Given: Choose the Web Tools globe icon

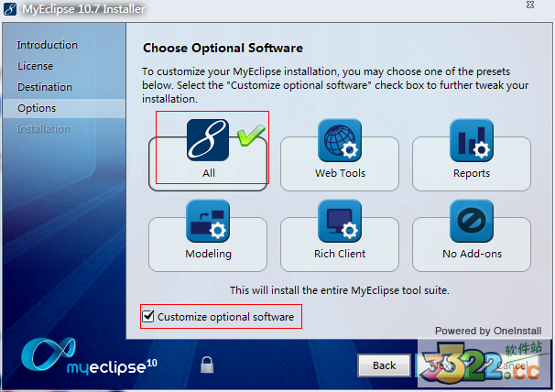Looking at the screenshot, I should tap(340, 140).
